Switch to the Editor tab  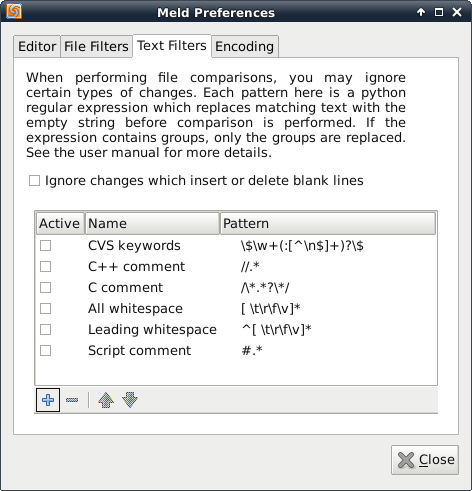[x=37, y=46]
